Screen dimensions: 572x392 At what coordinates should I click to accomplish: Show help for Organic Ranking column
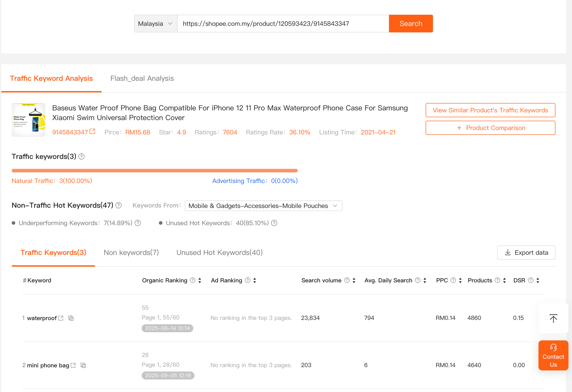[x=193, y=280]
